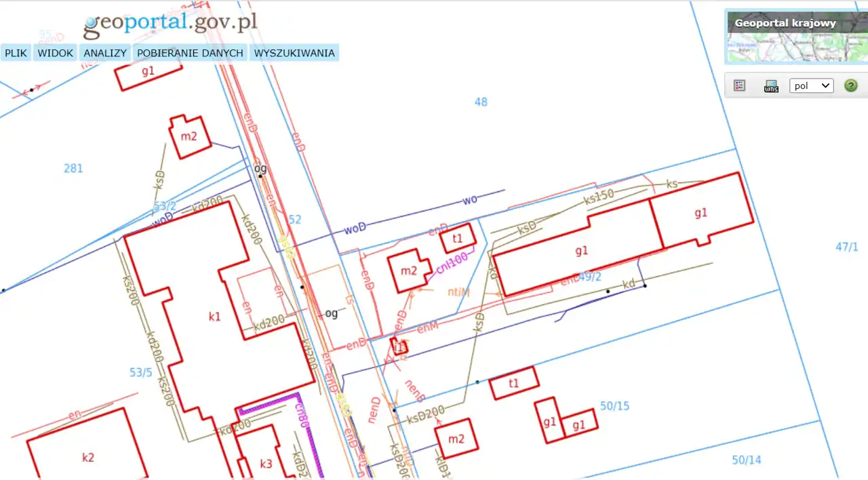The width and height of the screenshot is (868, 480).
Task: Select building k3 on the map
Action: [266, 464]
